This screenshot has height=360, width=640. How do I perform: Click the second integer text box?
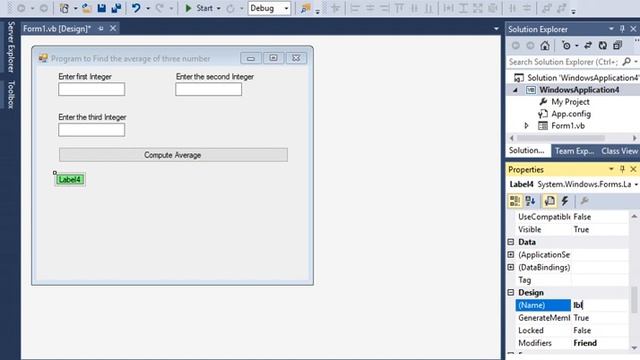click(x=209, y=89)
